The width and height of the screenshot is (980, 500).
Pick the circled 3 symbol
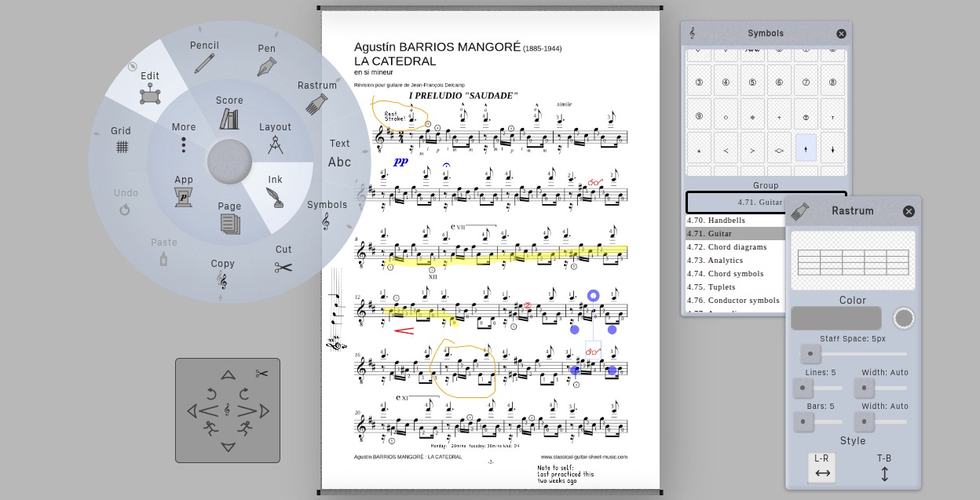tap(699, 82)
